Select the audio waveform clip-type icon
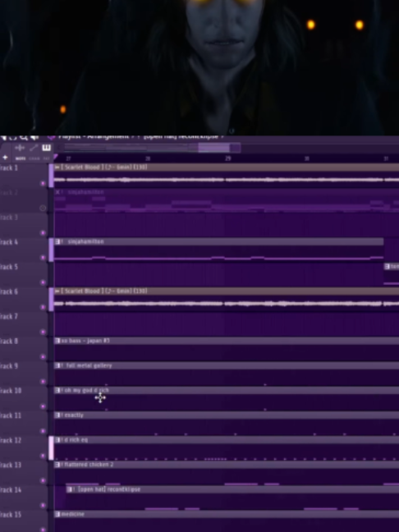The image size is (399, 532). 20,148
